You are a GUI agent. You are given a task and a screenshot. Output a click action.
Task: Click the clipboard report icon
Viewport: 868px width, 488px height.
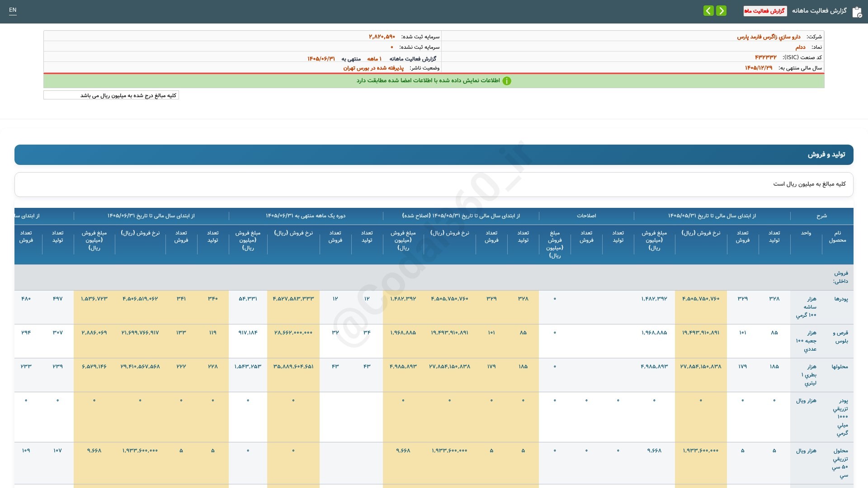(x=857, y=12)
